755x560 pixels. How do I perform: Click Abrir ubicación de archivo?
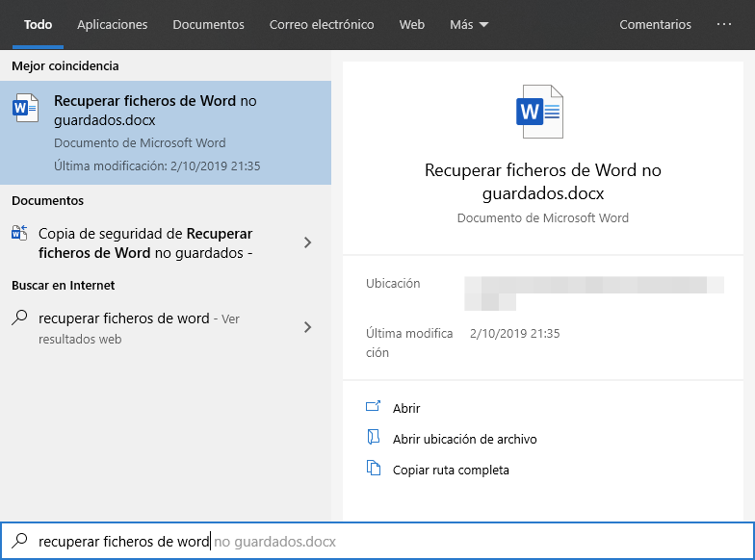pyautogui.click(x=464, y=439)
